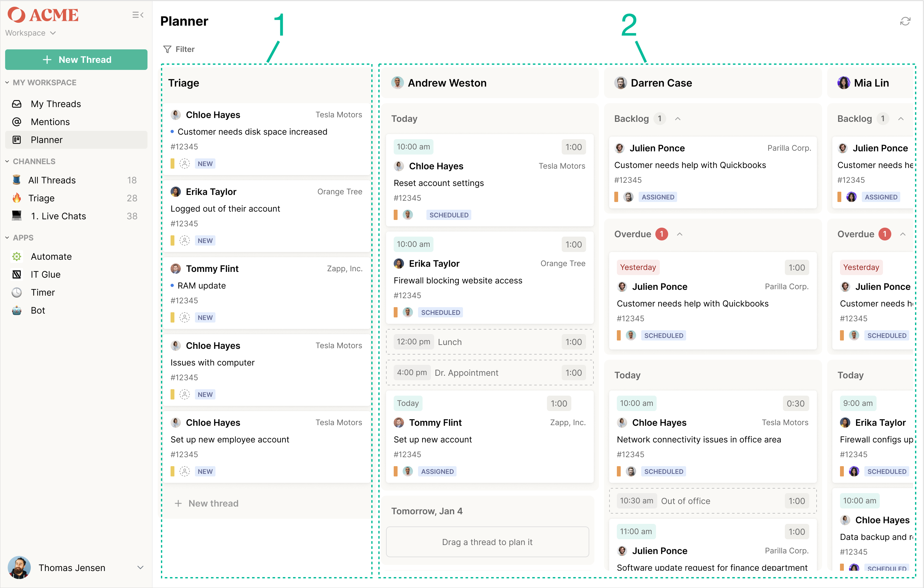
Task: Click ASSIGNED tag on Darren's Backlog card
Action: [x=658, y=197]
